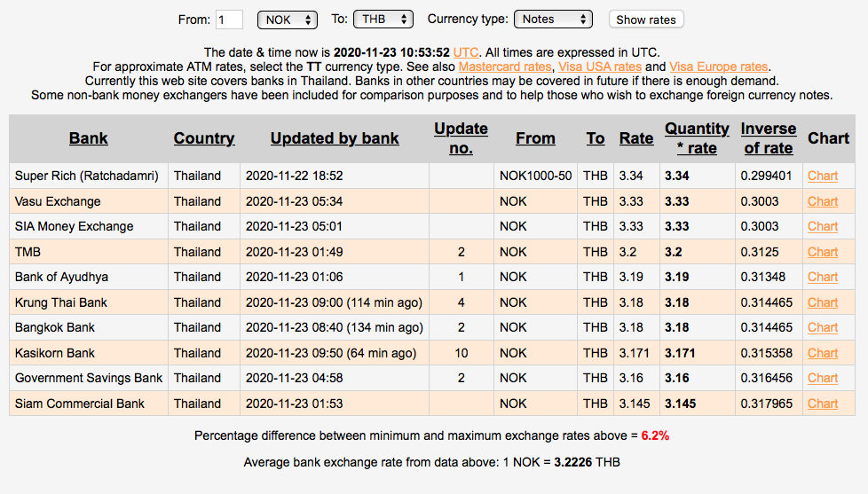Sort by Quantity * rate header
868x494 pixels.
[x=697, y=138]
